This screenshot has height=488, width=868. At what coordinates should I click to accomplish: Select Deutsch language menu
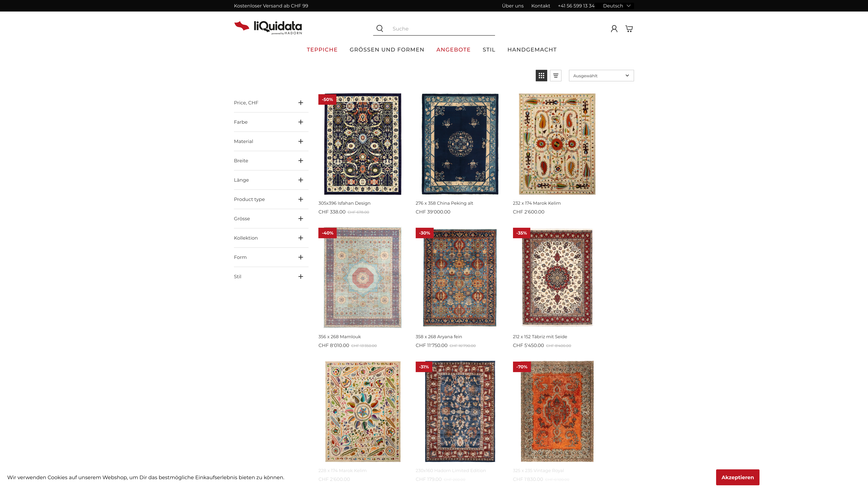click(617, 5)
